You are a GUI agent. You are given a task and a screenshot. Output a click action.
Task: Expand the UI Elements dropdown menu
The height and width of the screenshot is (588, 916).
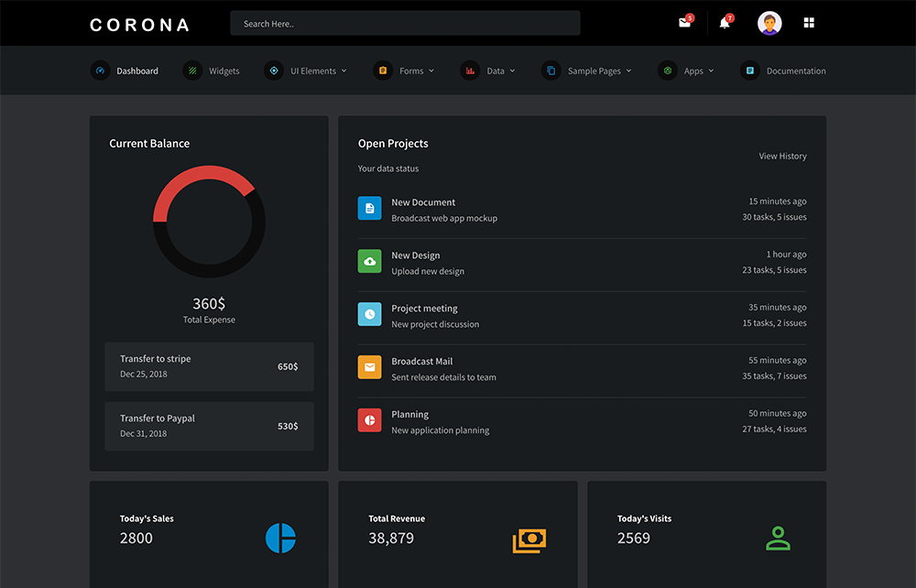click(317, 71)
